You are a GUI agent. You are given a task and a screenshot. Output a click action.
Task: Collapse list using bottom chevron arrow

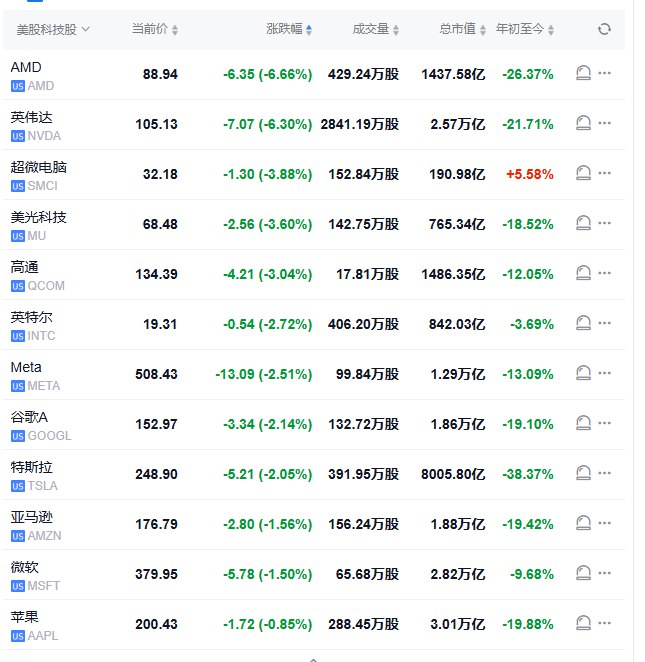[313, 659]
